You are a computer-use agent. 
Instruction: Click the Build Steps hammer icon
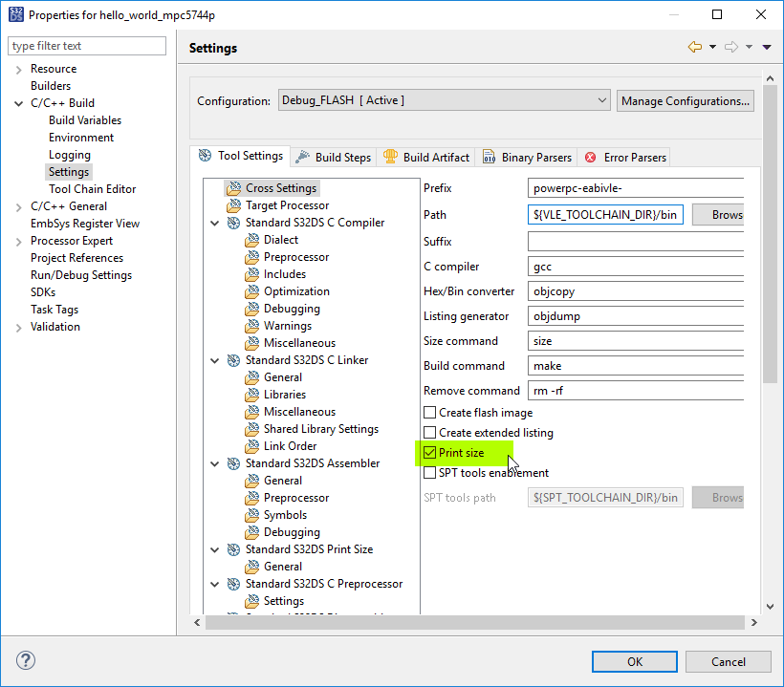coord(302,158)
